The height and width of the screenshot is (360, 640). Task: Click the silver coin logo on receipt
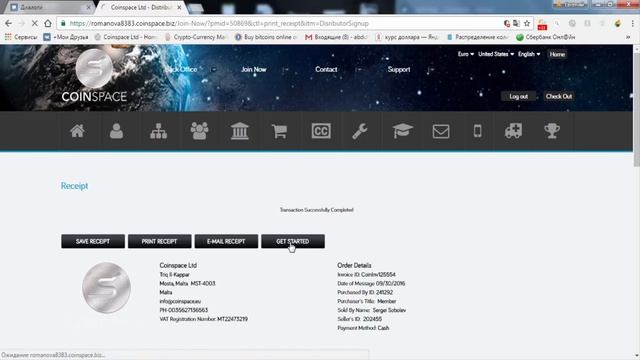point(106,288)
